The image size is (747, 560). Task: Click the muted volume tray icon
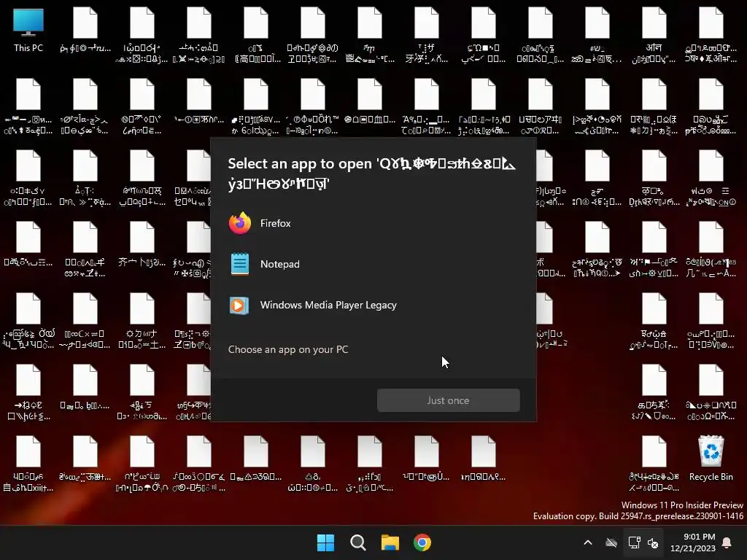click(x=653, y=542)
